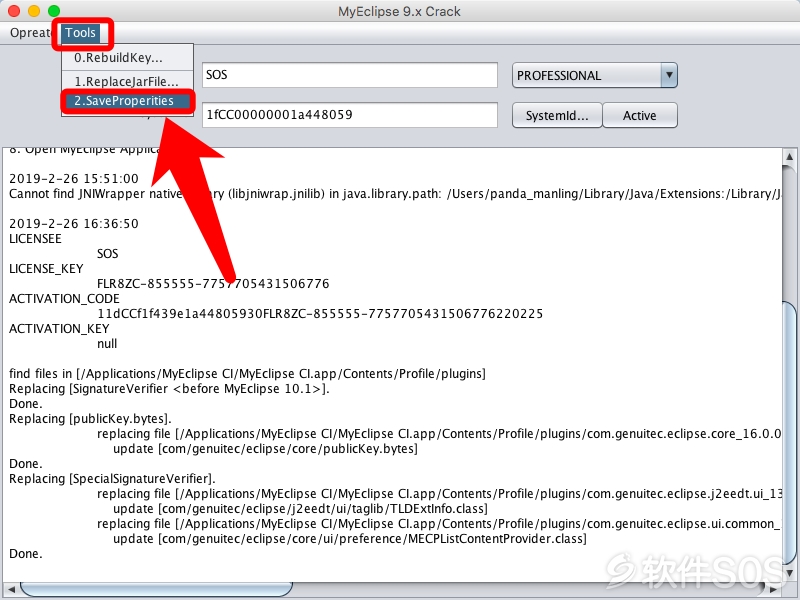
Task: Click 'Replacing [SignatureVerifier' log line
Action: [x=169, y=389]
